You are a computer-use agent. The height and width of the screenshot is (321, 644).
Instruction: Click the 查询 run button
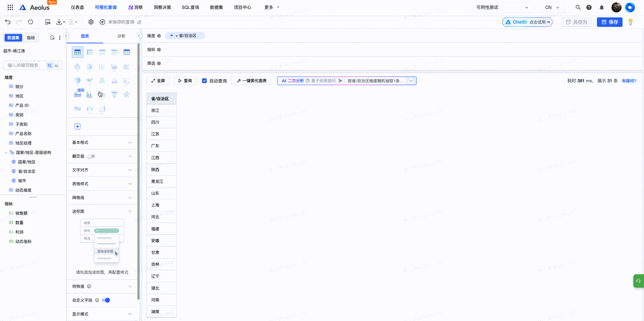185,81
